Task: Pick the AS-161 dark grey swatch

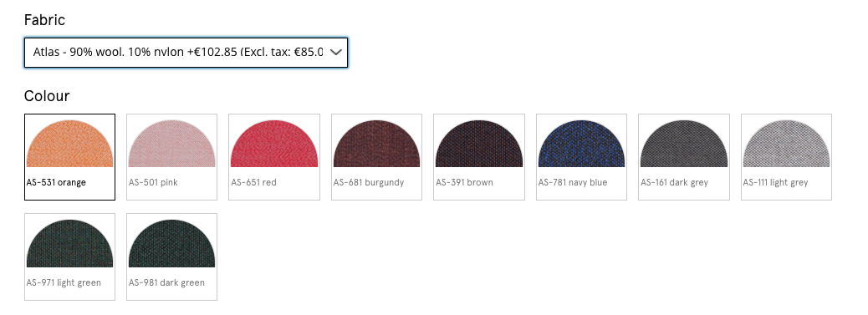Action: (x=684, y=157)
